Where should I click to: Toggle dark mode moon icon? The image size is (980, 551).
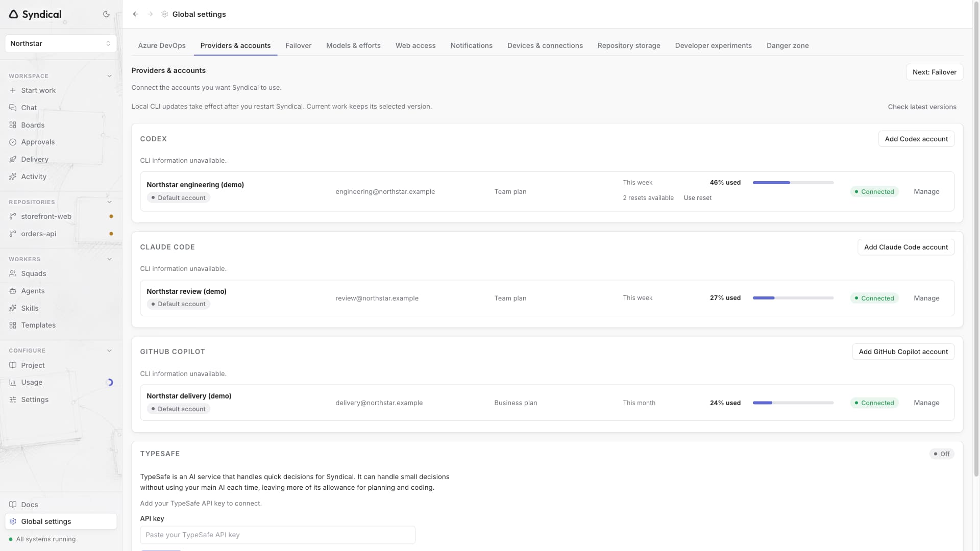(106, 14)
